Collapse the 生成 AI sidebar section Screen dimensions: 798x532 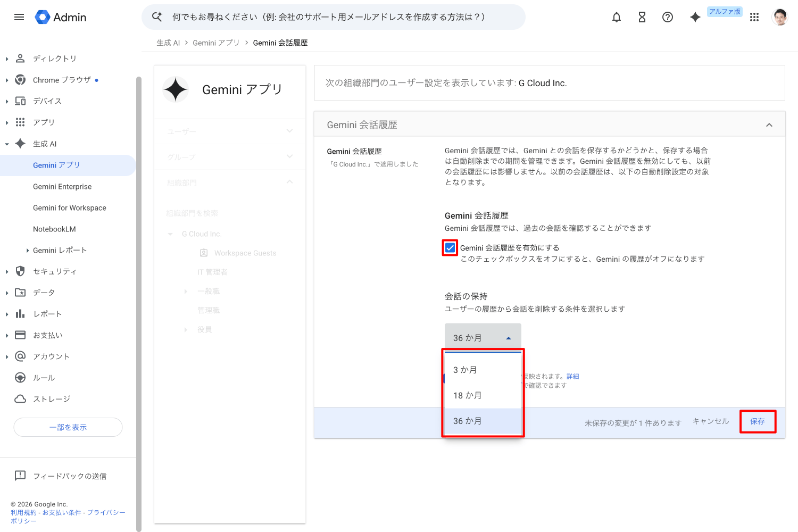[x=7, y=144]
